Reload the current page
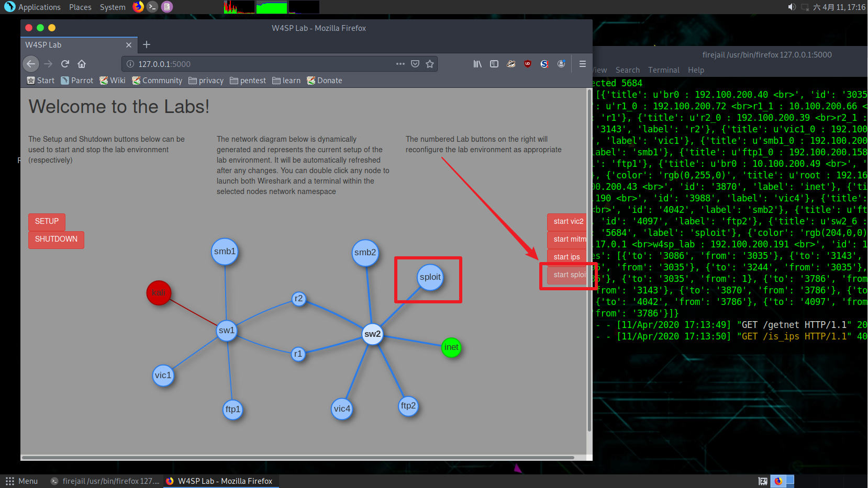This screenshot has width=868, height=488. pos(65,64)
